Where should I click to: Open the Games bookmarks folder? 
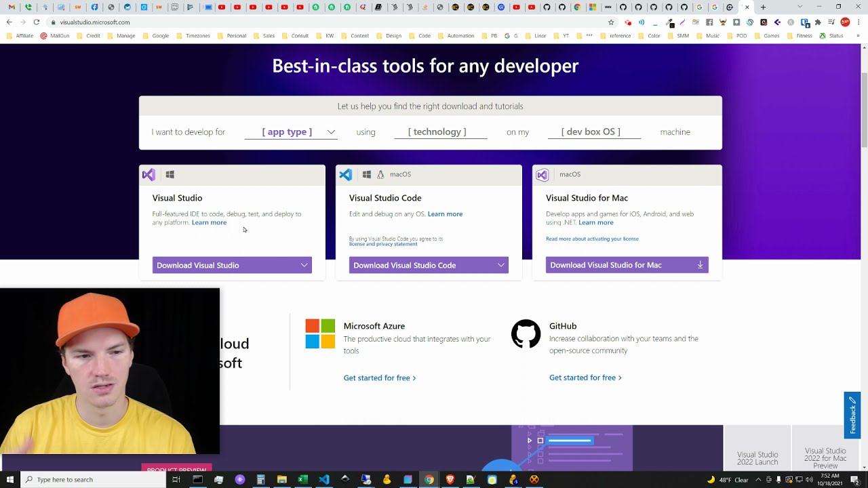coord(767,36)
